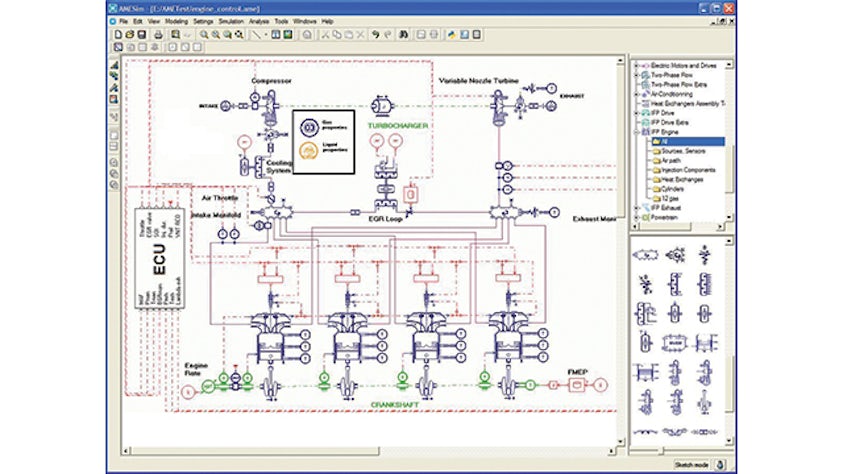Expand the IFP Drive library node
The width and height of the screenshot is (843, 474).
[637, 113]
